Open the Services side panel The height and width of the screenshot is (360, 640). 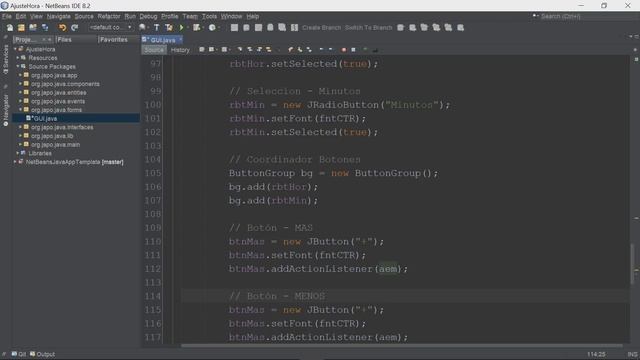pyautogui.click(x=6, y=59)
